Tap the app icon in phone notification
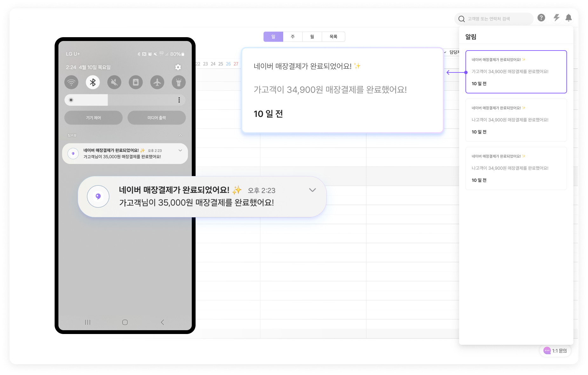Image resolution: width=588 pixels, height=375 pixels. [x=73, y=153]
